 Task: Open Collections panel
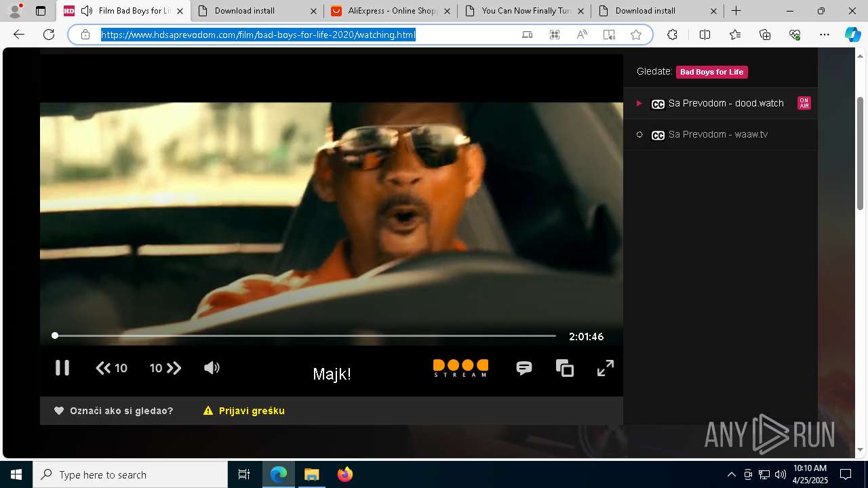765,35
